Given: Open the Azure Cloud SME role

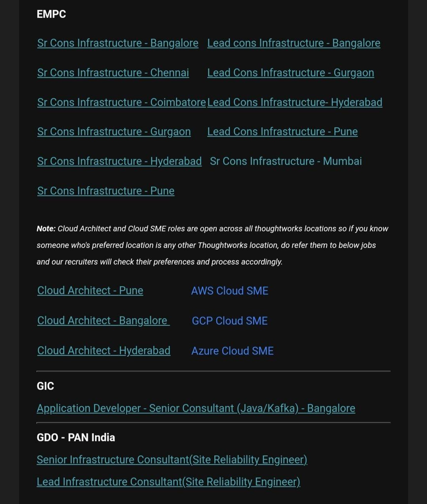Looking at the screenshot, I should click(232, 351).
